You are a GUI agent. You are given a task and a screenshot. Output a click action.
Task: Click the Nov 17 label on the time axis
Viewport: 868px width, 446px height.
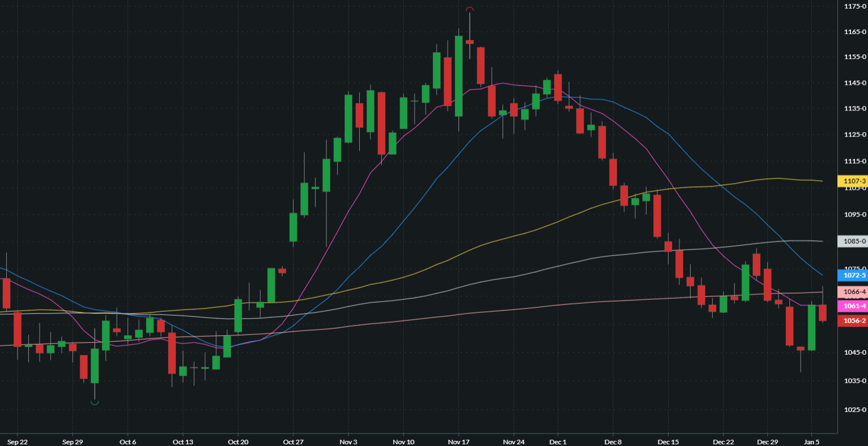(x=458, y=441)
